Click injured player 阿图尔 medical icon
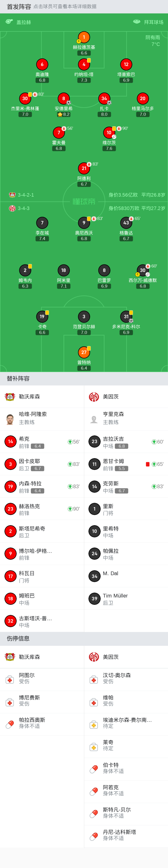The image size is (168, 868). [x=10, y=679]
